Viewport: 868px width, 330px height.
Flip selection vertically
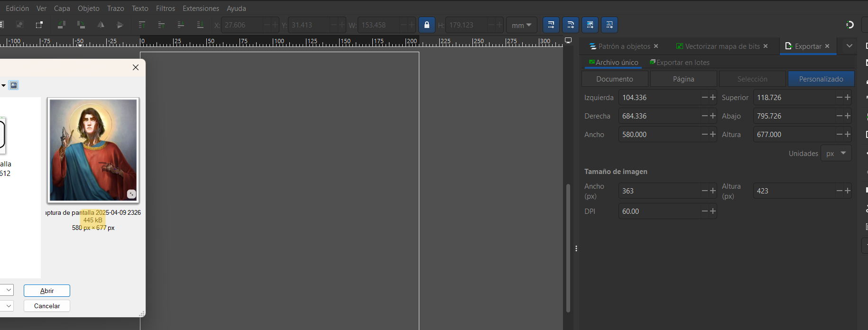coord(120,25)
